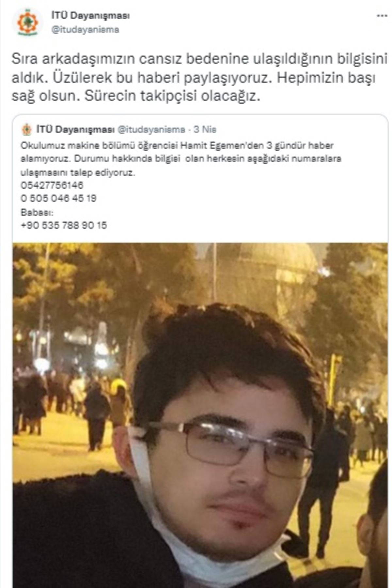The image size is (392, 588).
Task: Visit the @itudayanisma handle under the top name
Action: coord(85,30)
